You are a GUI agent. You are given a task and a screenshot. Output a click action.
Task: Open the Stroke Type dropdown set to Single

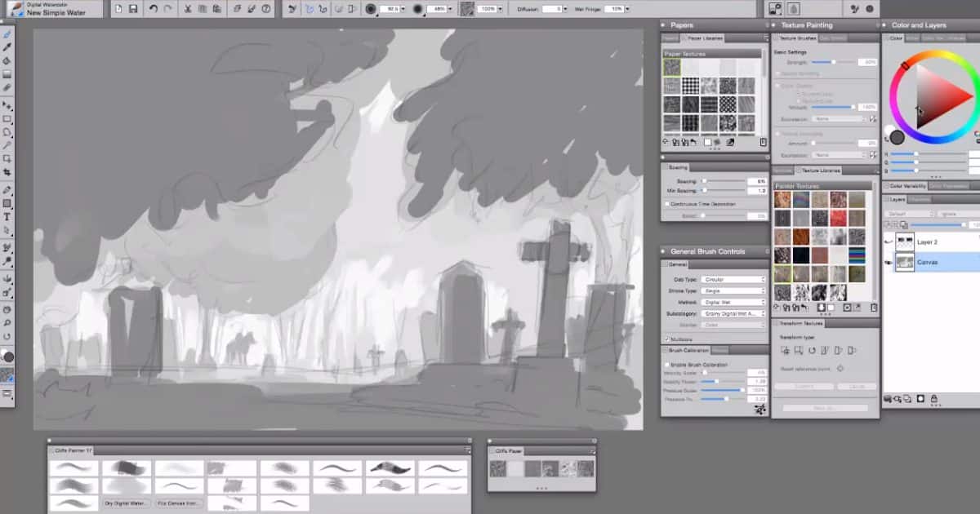click(733, 290)
